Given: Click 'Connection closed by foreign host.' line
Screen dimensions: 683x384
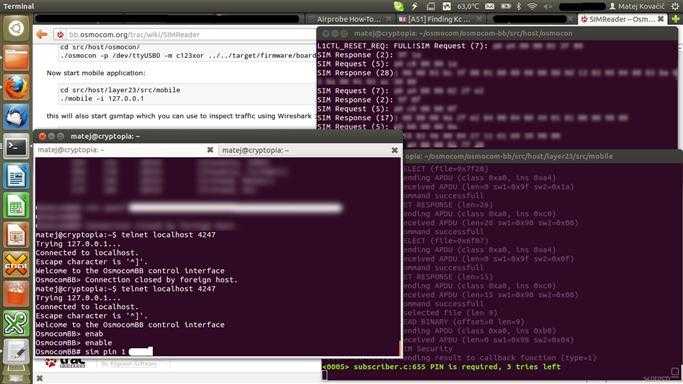Looking at the screenshot, I should pyautogui.click(x=137, y=280).
